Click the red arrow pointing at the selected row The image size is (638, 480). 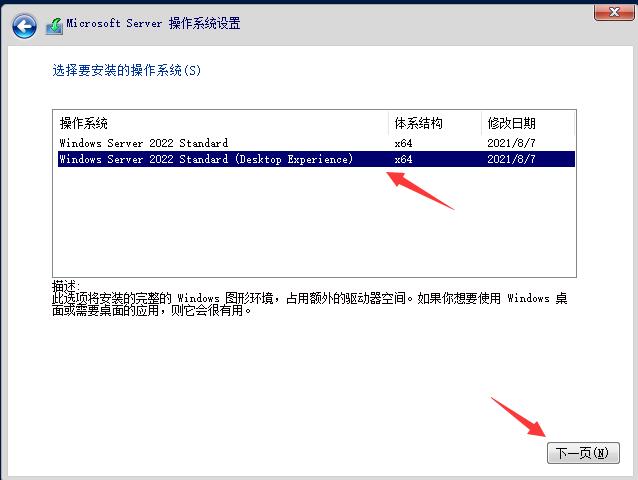click(x=418, y=190)
